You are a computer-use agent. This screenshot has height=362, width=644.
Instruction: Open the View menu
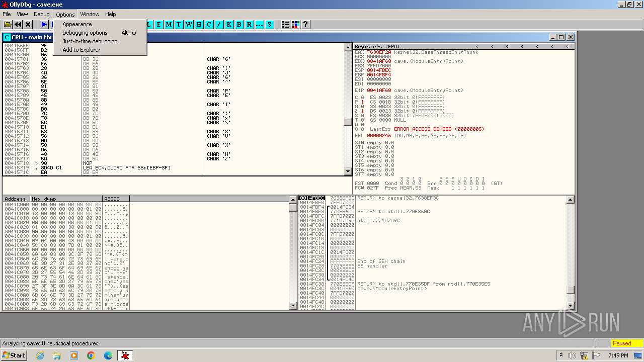tap(22, 14)
